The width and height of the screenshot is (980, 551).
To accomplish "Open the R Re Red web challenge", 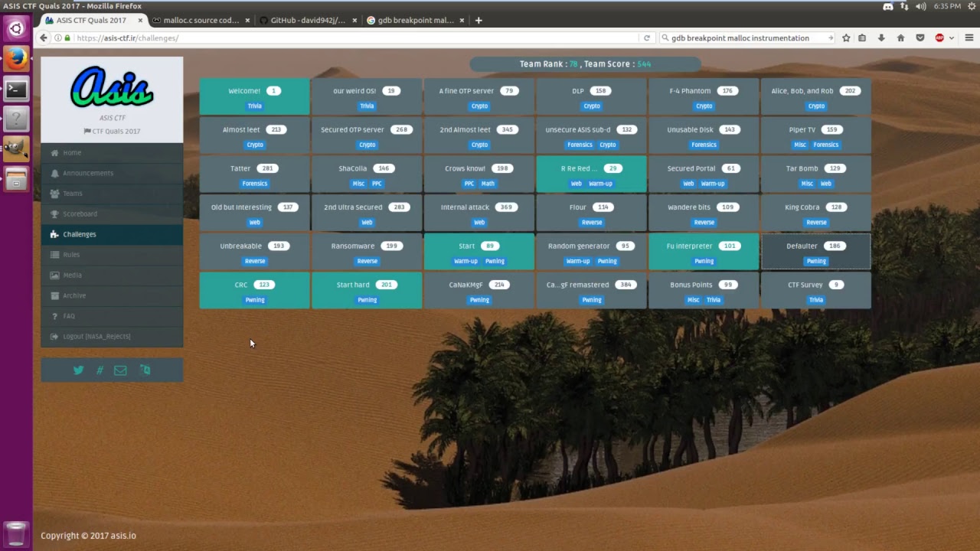I will point(591,174).
